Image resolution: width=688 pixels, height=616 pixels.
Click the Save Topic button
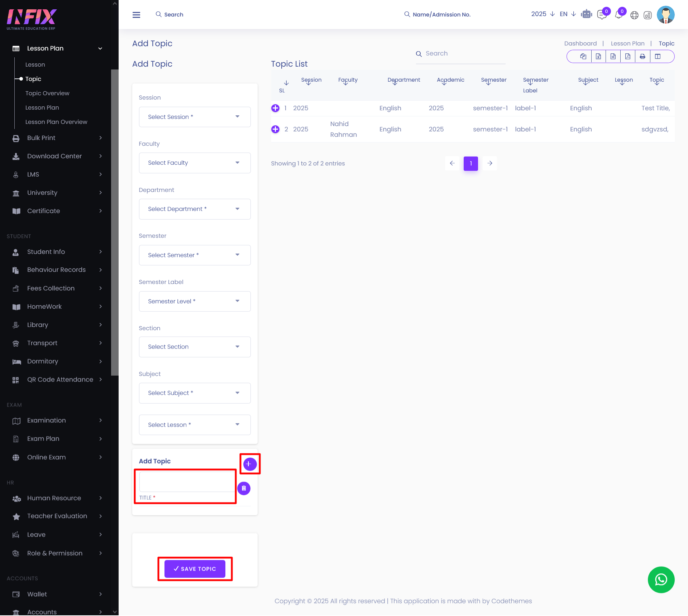(195, 569)
